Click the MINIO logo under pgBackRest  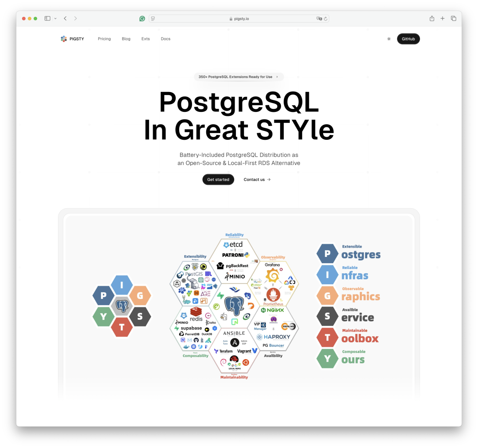(x=235, y=276)
